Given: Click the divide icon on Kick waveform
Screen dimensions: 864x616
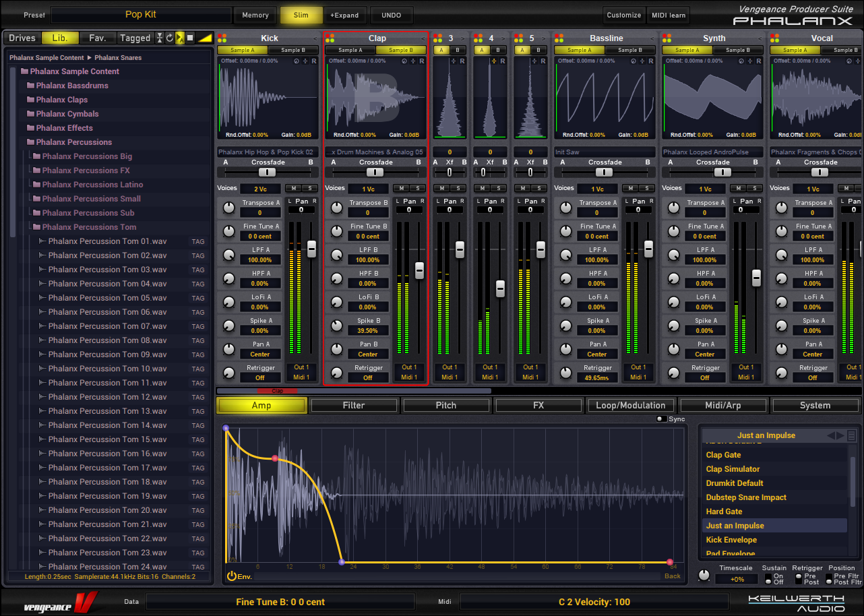Looking at the screenshot, I should point(305,61).
